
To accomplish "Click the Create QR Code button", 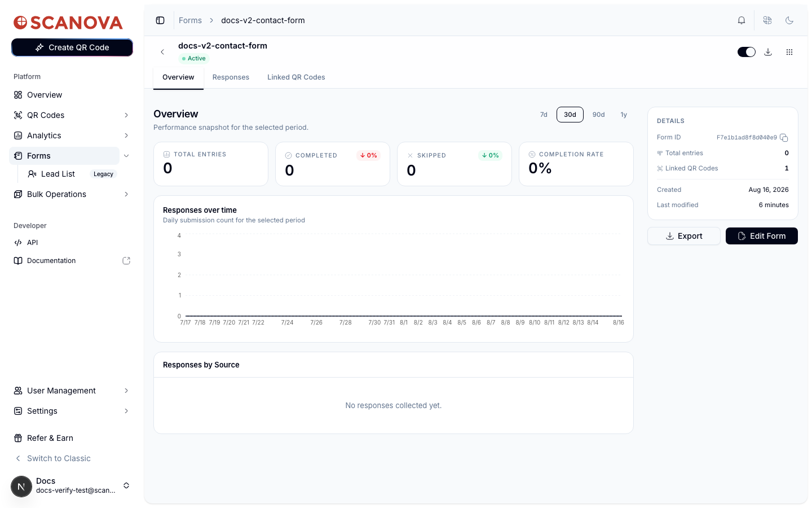I will [x=72, y=47].
